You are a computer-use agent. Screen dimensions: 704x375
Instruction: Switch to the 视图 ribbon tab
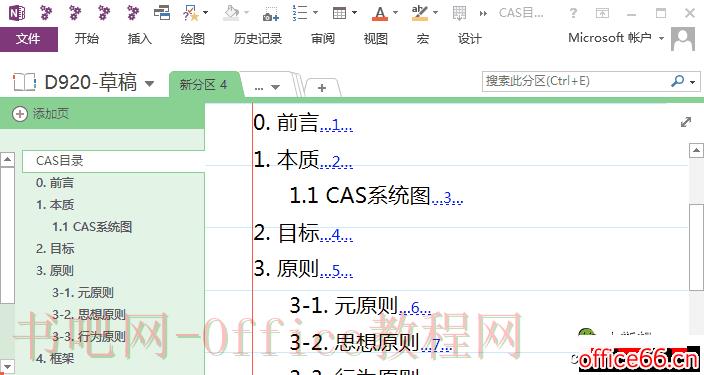point(376,39)
